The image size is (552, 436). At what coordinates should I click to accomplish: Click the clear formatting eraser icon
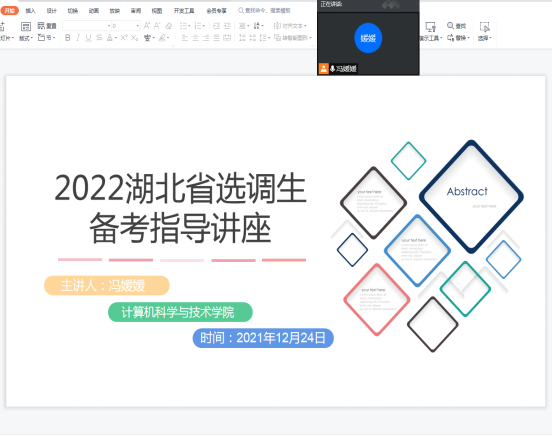point(169,26)
